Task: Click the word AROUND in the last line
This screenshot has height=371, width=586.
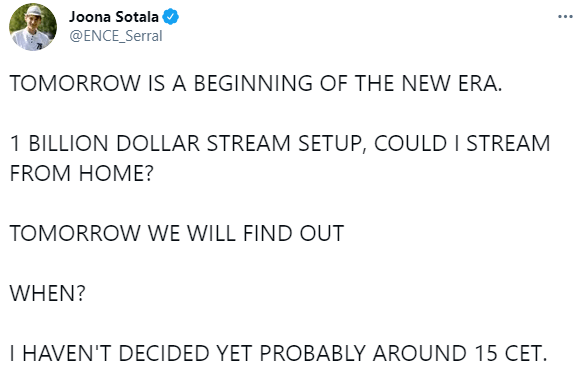Action: (x=420, y=353)
